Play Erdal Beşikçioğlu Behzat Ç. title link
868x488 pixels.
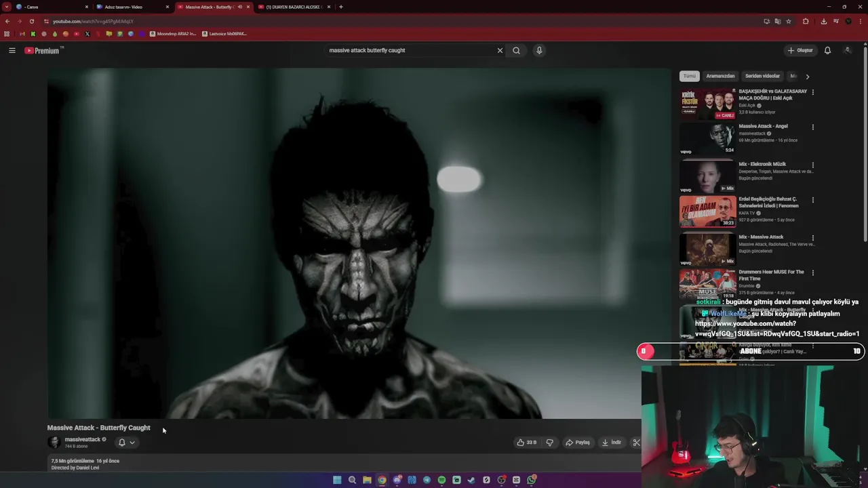point(769,202)
